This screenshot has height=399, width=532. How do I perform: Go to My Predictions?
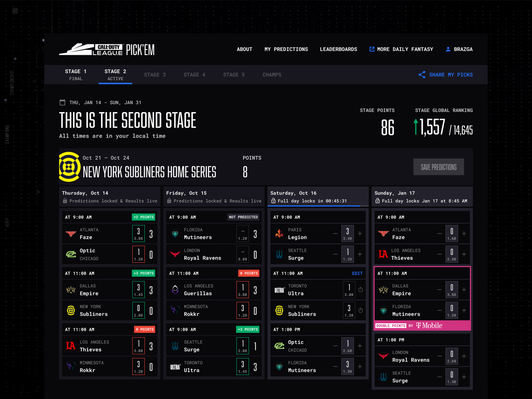(x=286, y=49)
